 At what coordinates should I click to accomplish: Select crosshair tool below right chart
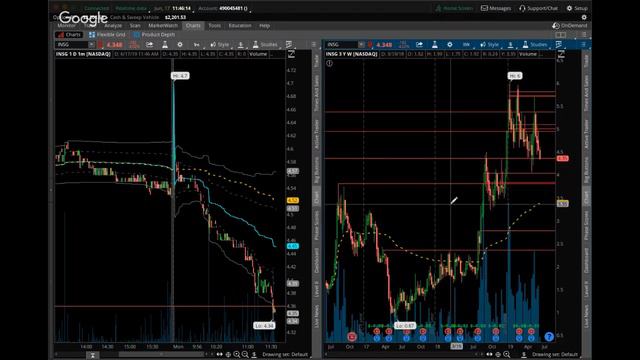tap(498, 354)
